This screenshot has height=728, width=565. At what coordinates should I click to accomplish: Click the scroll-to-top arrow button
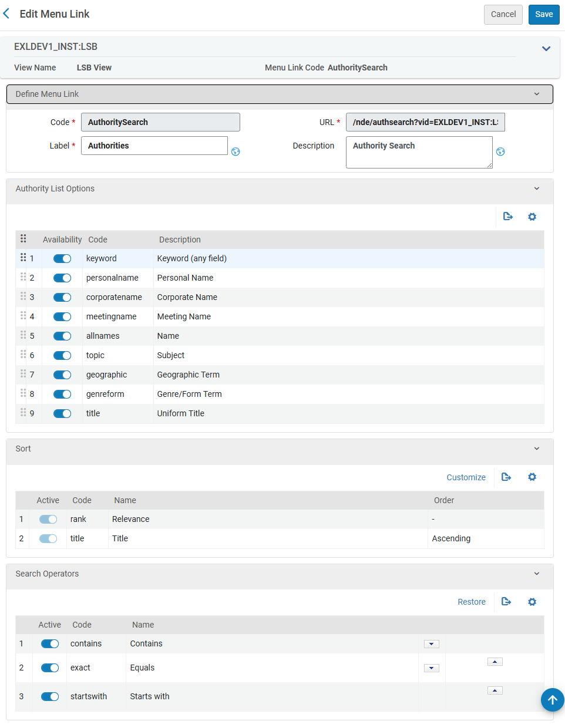pos(553,700)
